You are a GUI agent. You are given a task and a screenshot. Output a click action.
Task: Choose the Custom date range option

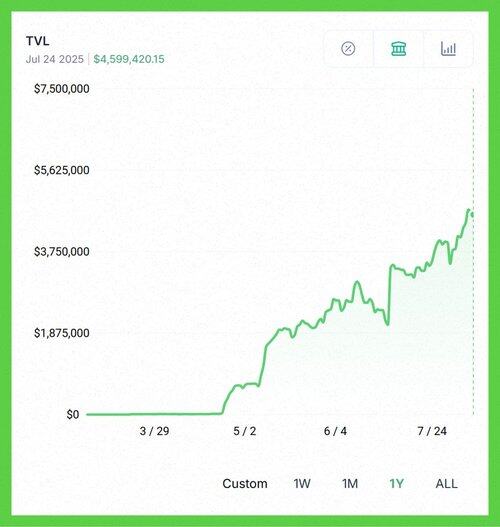[x=245, y=484]
